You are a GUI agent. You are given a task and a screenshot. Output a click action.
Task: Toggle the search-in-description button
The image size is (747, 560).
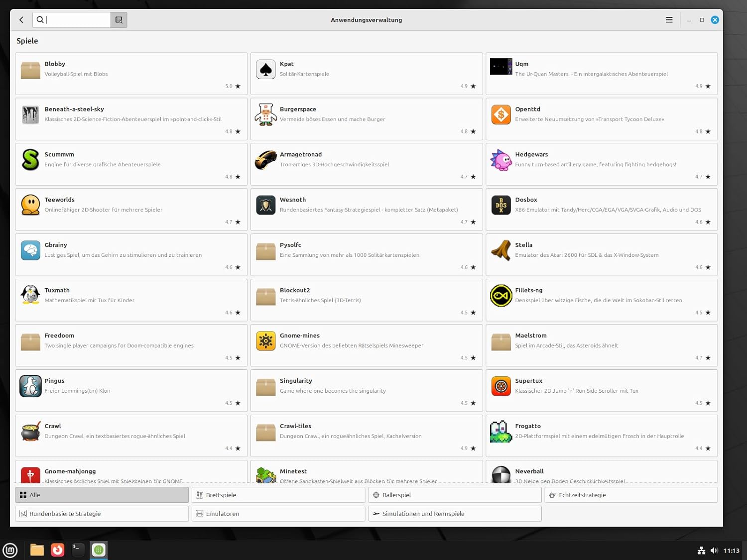point(119,20)
